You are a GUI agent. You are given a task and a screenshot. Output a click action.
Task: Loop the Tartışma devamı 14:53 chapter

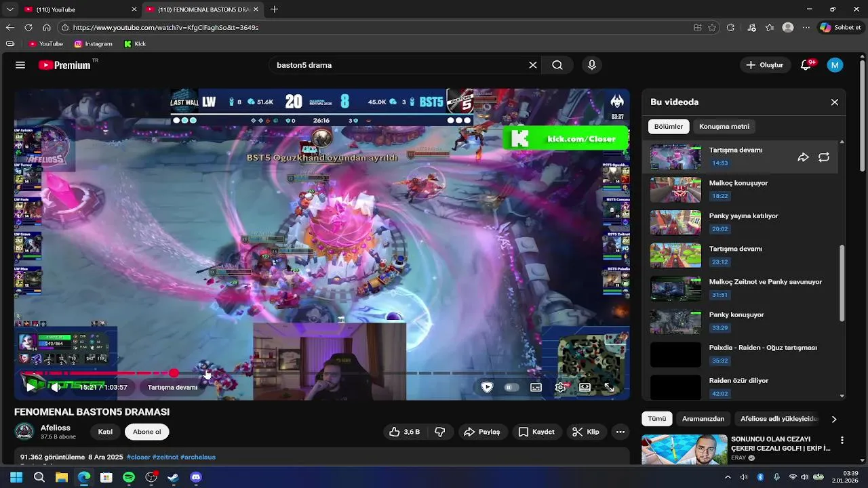(824, 157)
